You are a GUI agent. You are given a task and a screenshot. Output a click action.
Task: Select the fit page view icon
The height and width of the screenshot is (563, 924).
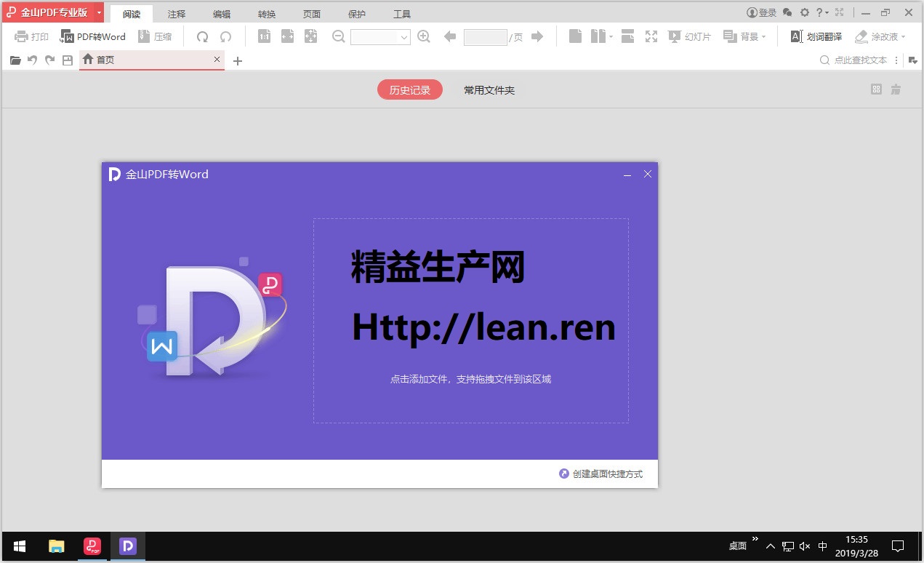(x=311, y=36)
